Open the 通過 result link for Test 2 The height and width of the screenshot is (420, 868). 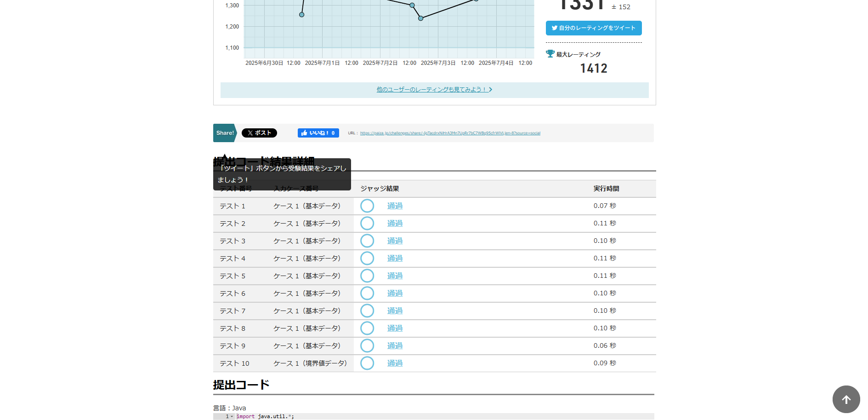click(x=395, y=224)
